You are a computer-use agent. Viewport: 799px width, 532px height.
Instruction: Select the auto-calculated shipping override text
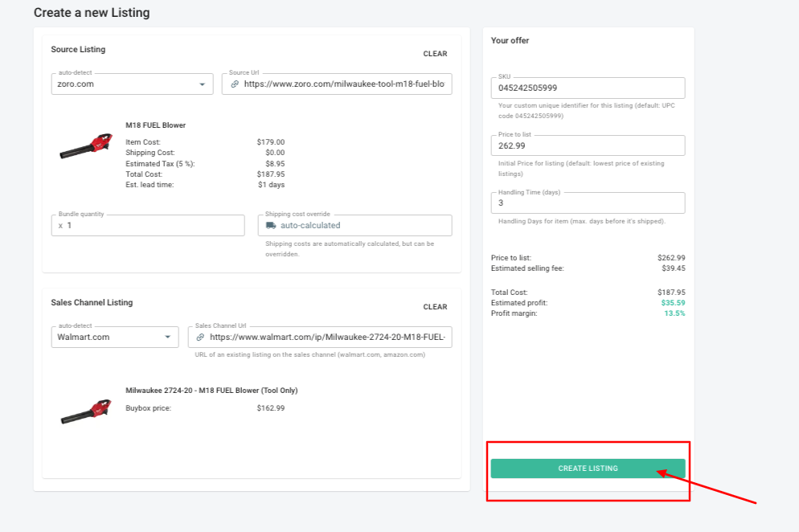(310, 226)
